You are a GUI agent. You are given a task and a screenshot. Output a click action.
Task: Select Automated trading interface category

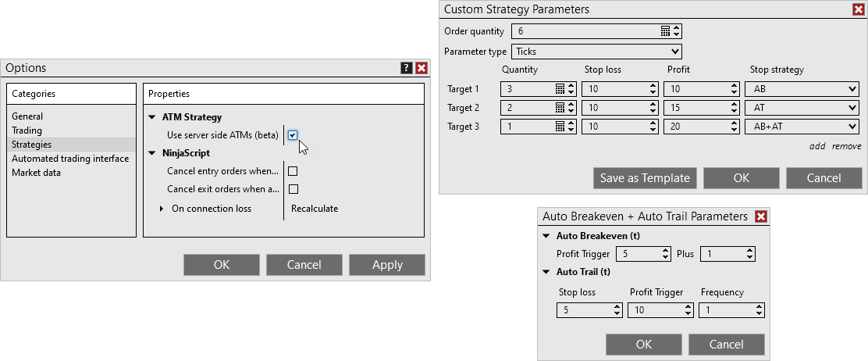[x=70, y=159]
